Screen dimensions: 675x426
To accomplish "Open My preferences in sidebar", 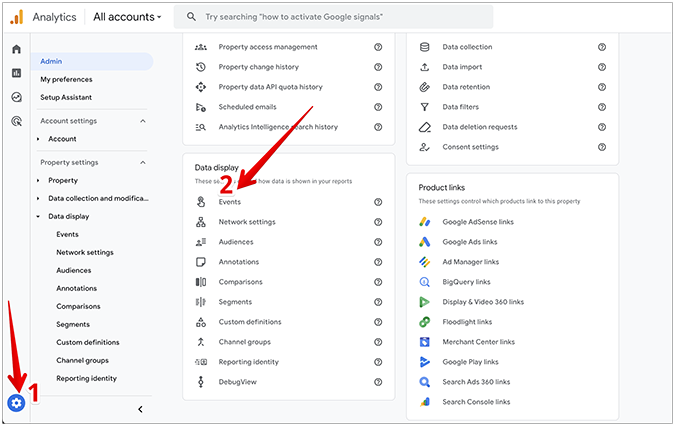I will coord(66,80).
